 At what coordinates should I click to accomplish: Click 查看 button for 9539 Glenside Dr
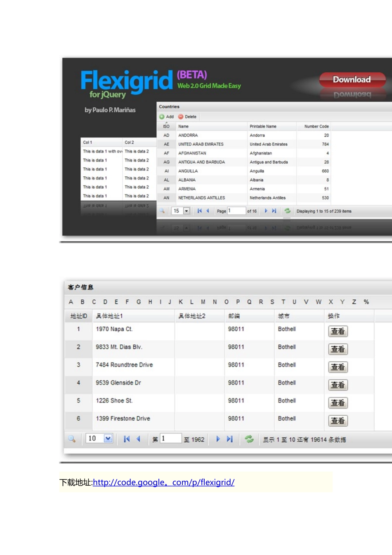click(338, 385)
